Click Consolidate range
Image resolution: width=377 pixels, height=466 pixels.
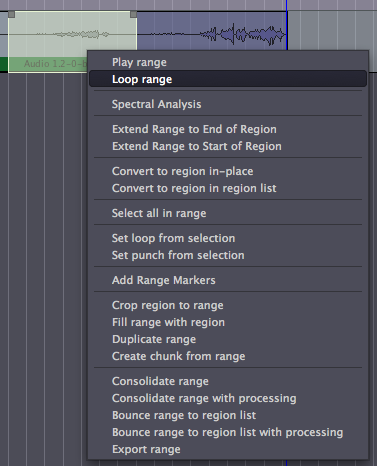228,381
